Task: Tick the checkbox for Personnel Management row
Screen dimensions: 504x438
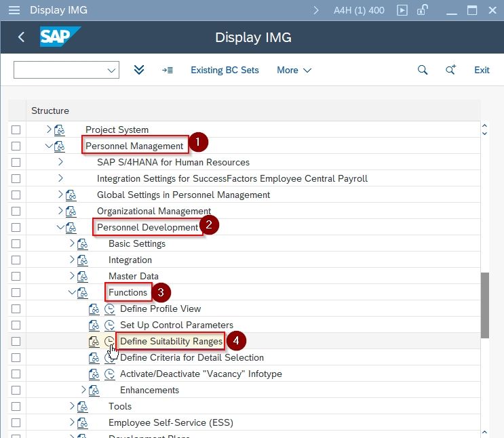Action: pos(16,146)
